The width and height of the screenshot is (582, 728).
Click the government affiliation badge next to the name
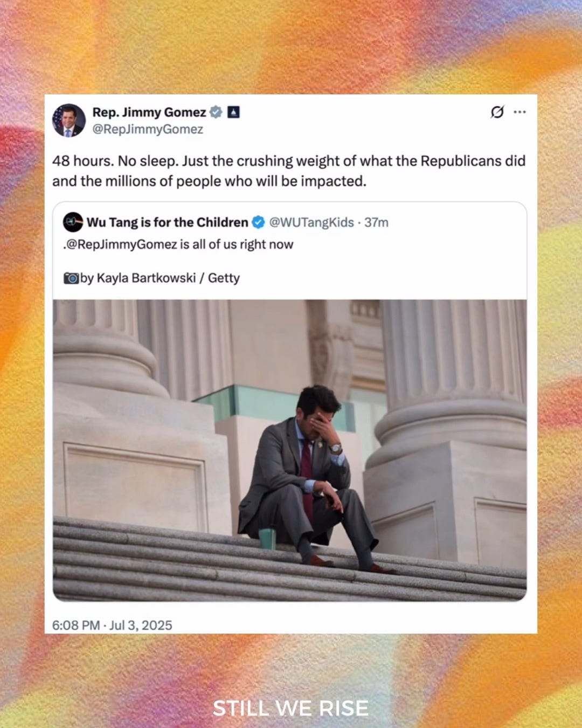point(233,112)
